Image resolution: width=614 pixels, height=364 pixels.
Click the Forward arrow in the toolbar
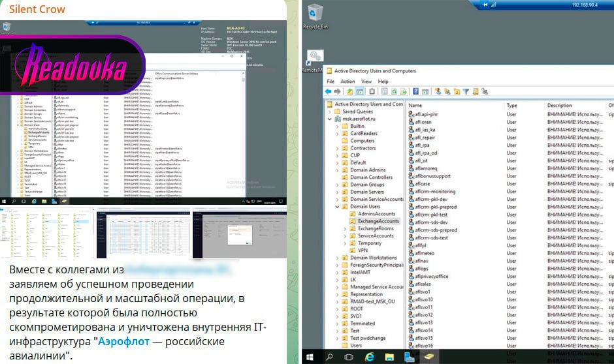pyautogui.click(x=338, y=91)
